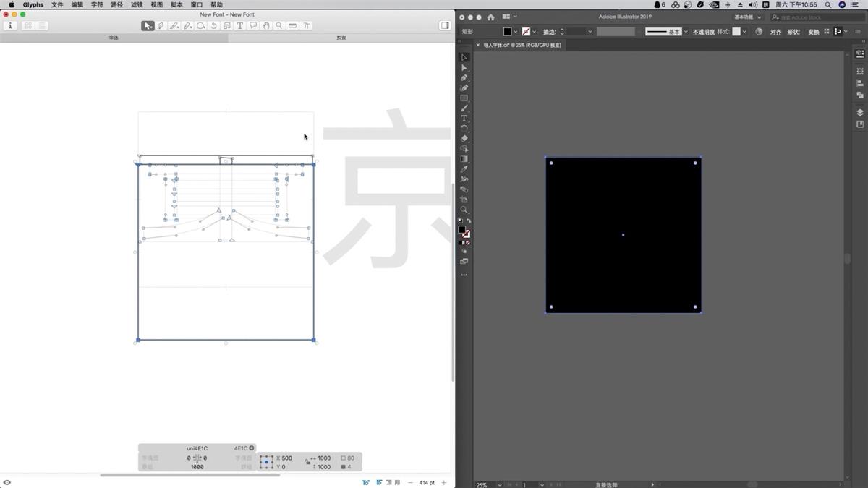Pick the Measurement ruler tool in Glyphs
Image resolution: width=868 pixels, height=488 pixels.
coord(292,26)
